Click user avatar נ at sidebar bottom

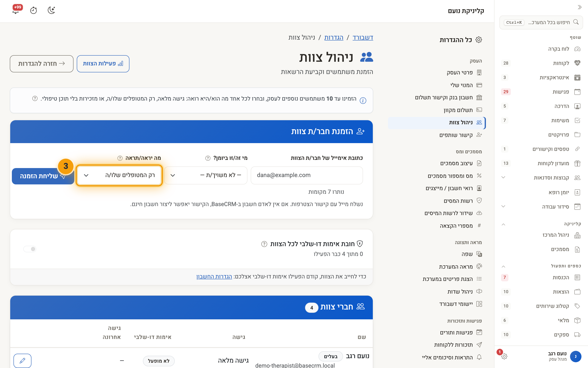pyautogui.click(x=575, y=356)
